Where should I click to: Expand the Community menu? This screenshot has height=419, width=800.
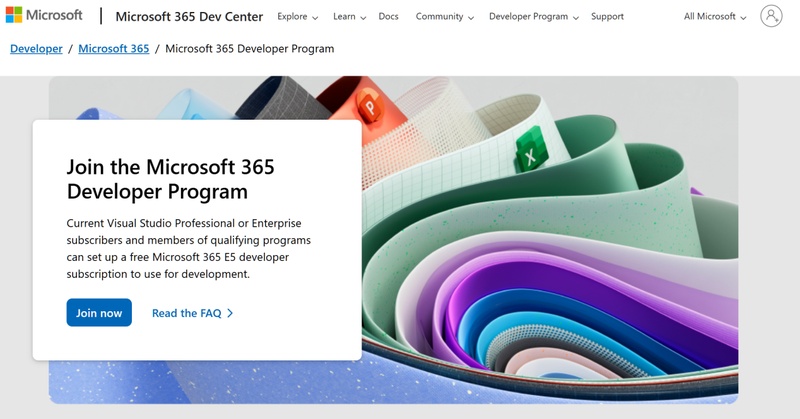[x=444, y=16]
